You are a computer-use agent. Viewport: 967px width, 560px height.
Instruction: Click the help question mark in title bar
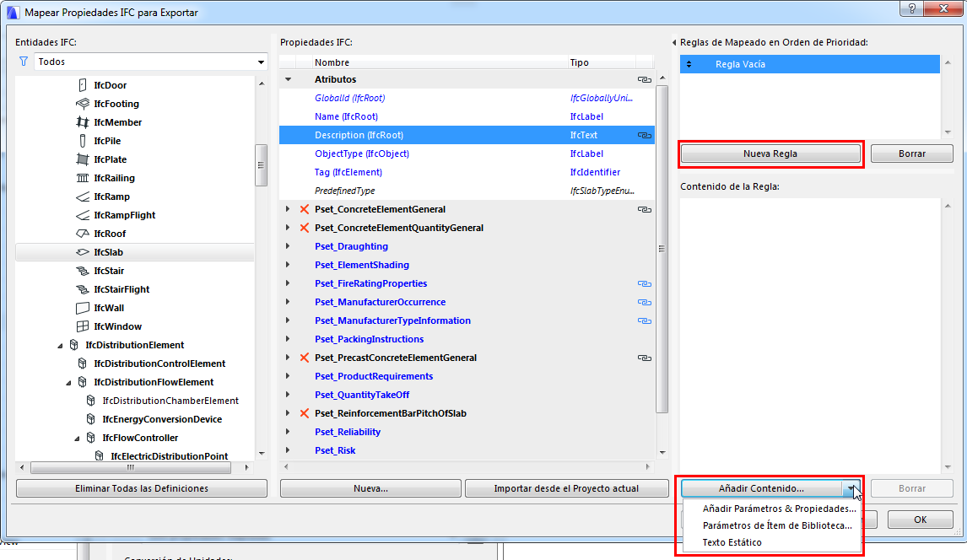click(912, 8)
